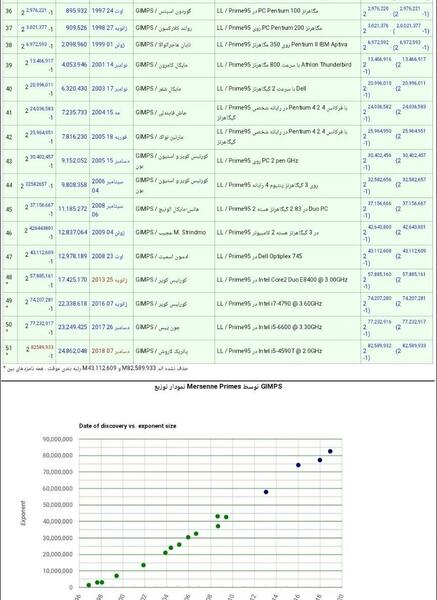Click M82,589,933 in the footnote
Image resolution: width=437 pixels, height=600 pixels.
139,368
